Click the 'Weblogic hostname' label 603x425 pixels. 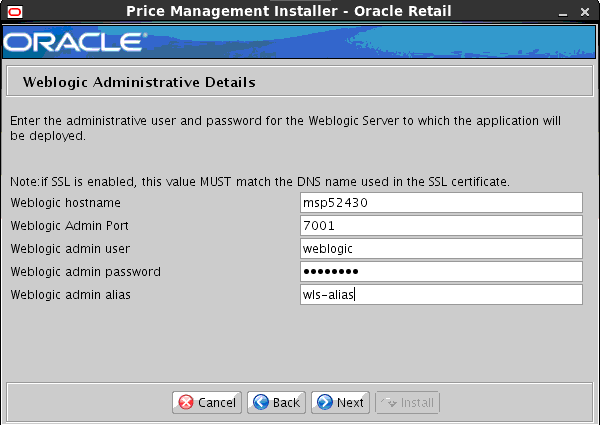tap(65, 203)
